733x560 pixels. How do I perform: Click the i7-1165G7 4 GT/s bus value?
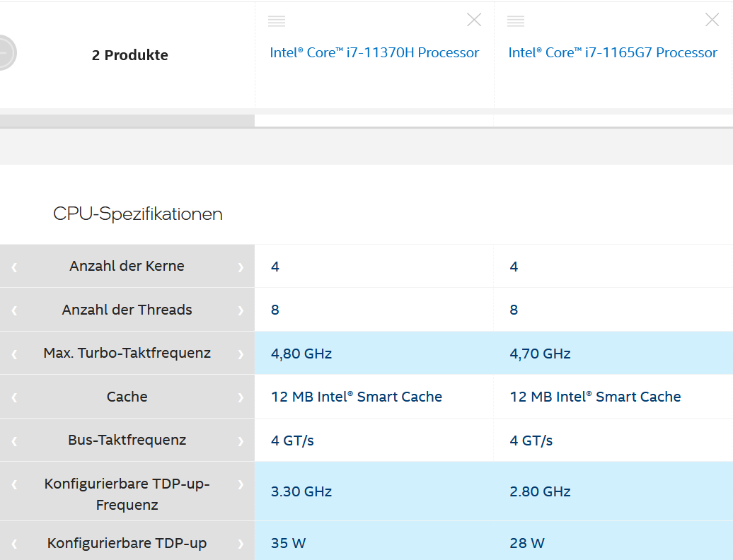531,441
